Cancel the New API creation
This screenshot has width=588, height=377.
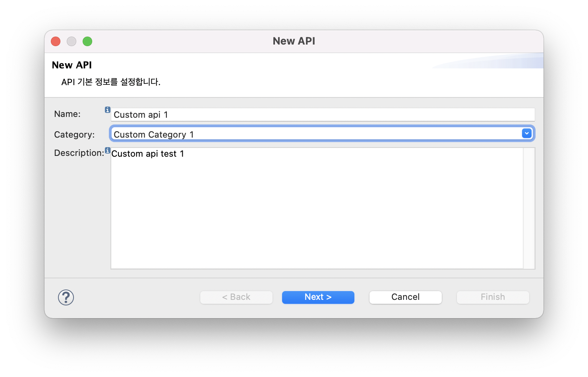[405, 297]
